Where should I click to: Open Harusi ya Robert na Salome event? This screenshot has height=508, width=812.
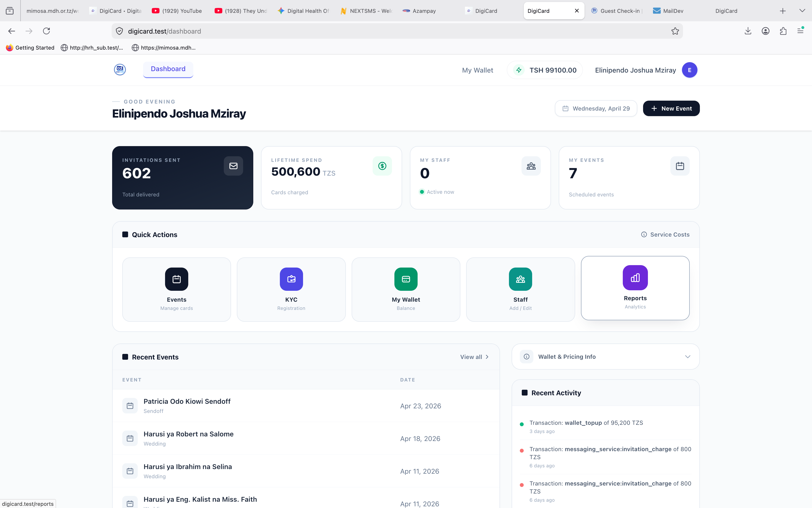pyautogui.click(x=188, y=434)
